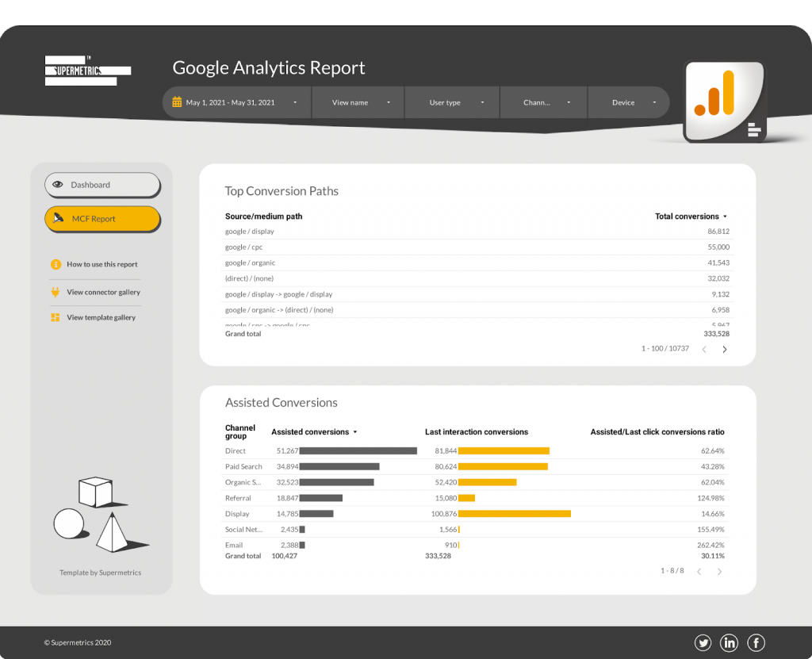Select the (direct) / (none) row
This screenshot has width=812, height=659.
(477, 278)
